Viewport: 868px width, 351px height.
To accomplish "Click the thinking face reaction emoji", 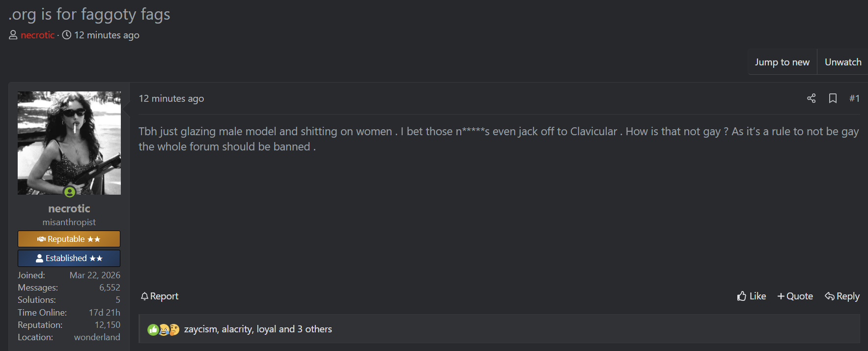I will 174,329.
